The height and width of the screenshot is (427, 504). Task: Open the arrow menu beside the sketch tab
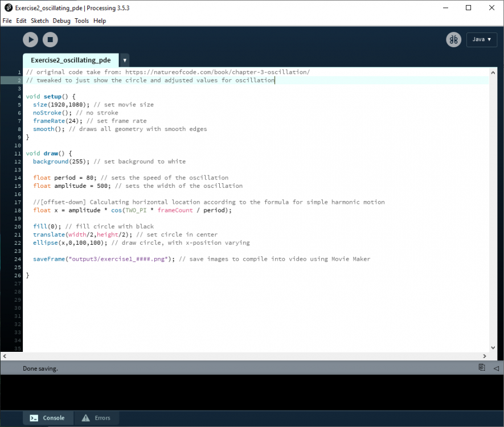[x=125, y=60]
